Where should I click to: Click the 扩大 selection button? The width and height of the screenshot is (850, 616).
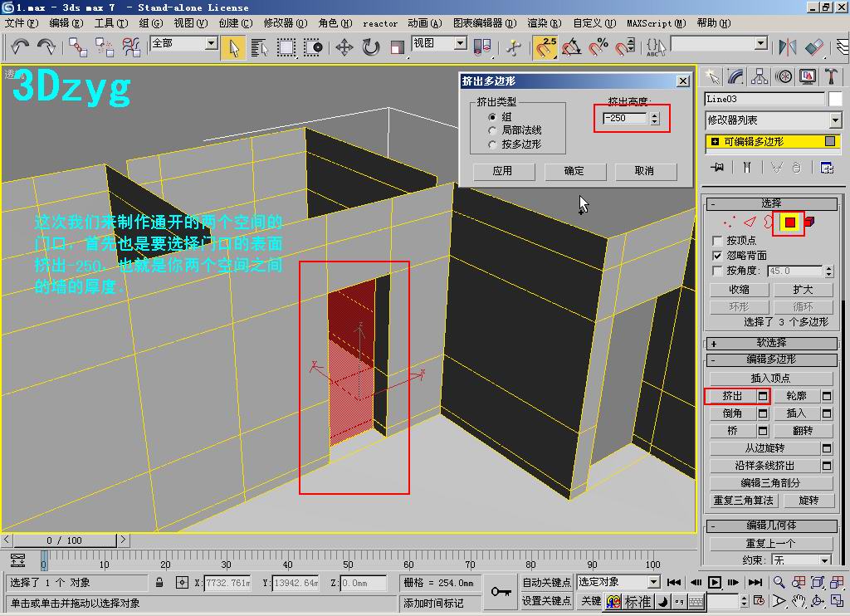coord(803,290)
